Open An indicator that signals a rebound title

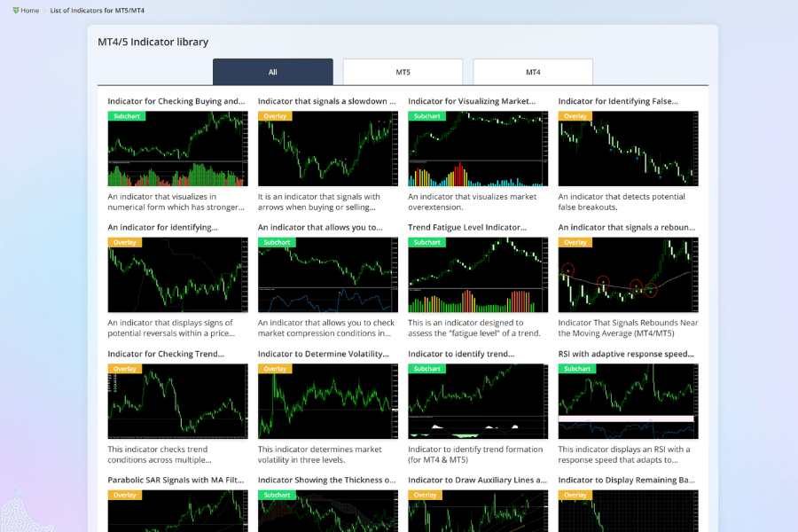(x=627, y=228)
